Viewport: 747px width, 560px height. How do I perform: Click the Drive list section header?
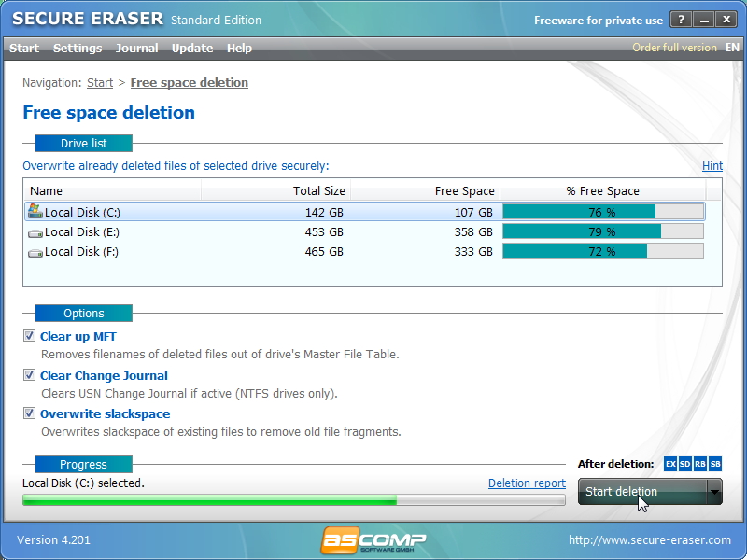(x=83, y=144)
